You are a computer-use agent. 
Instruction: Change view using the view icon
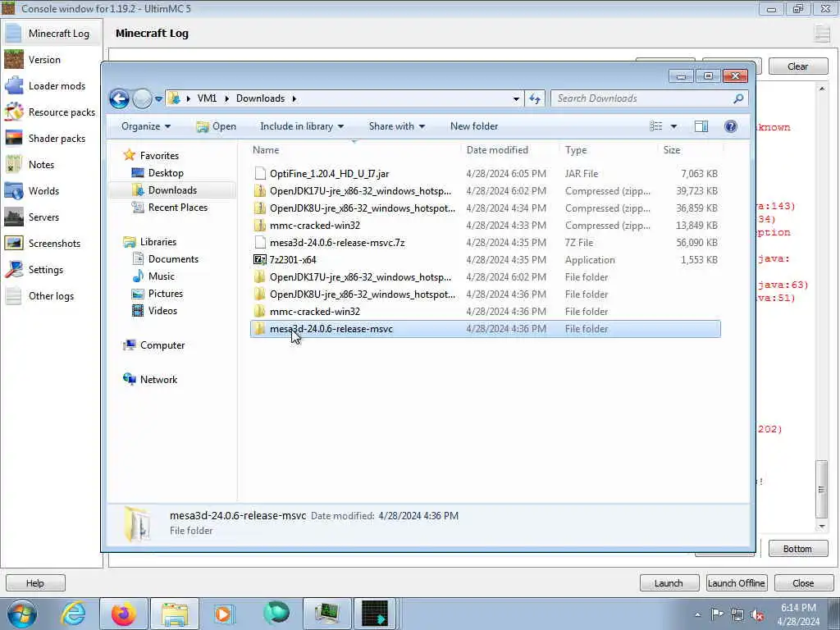[655, 126]
